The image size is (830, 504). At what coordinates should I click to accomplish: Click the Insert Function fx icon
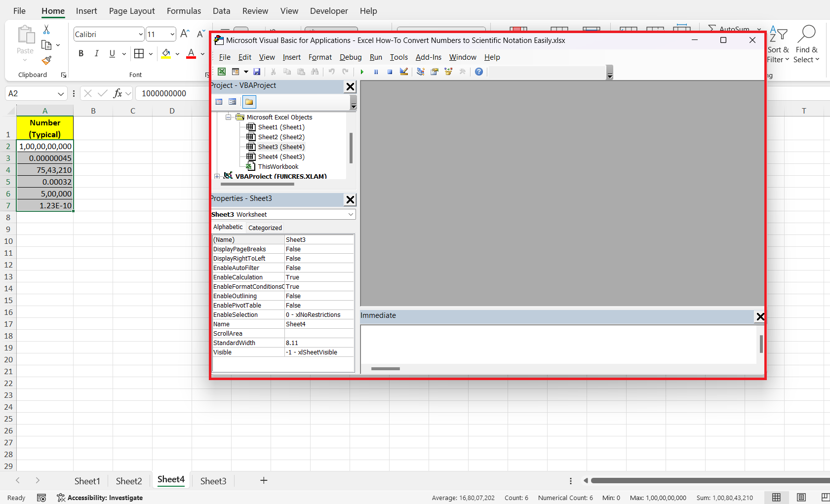point(118,93)
